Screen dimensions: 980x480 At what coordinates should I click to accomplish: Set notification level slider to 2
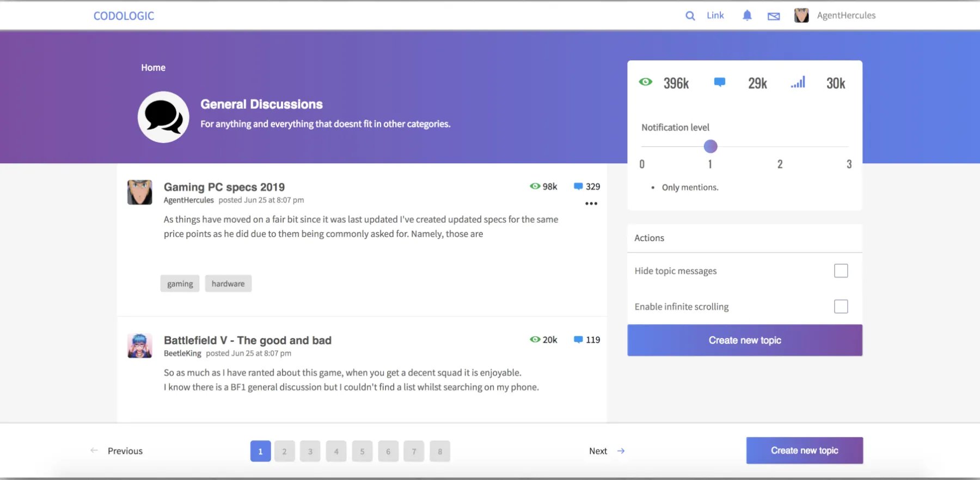[780, 146]
